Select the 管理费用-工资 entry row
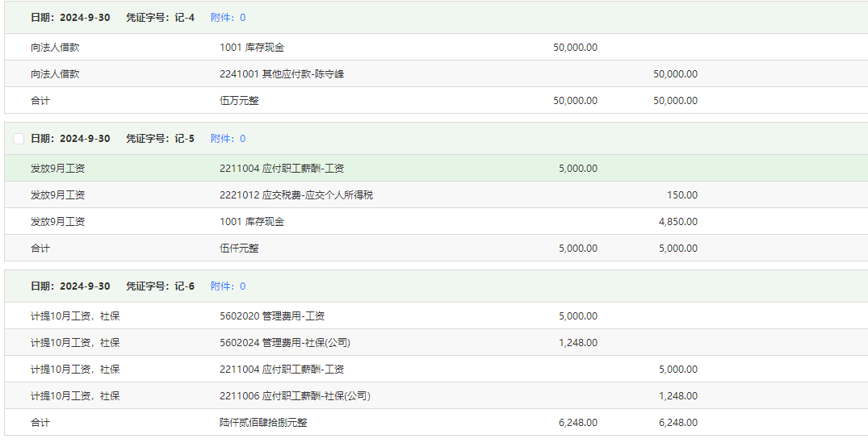Screen dimensions: 868x447 (x=436, y=316)
